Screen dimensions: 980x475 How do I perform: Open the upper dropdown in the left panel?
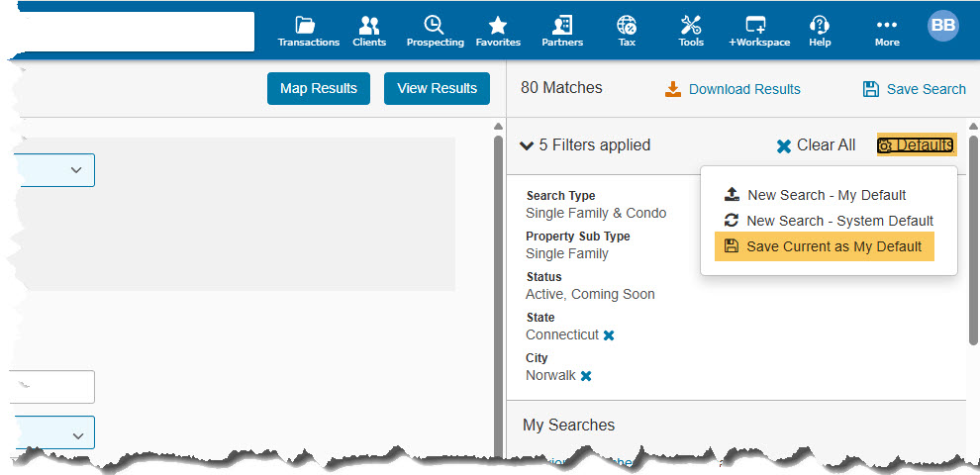(x=52, y=170)
